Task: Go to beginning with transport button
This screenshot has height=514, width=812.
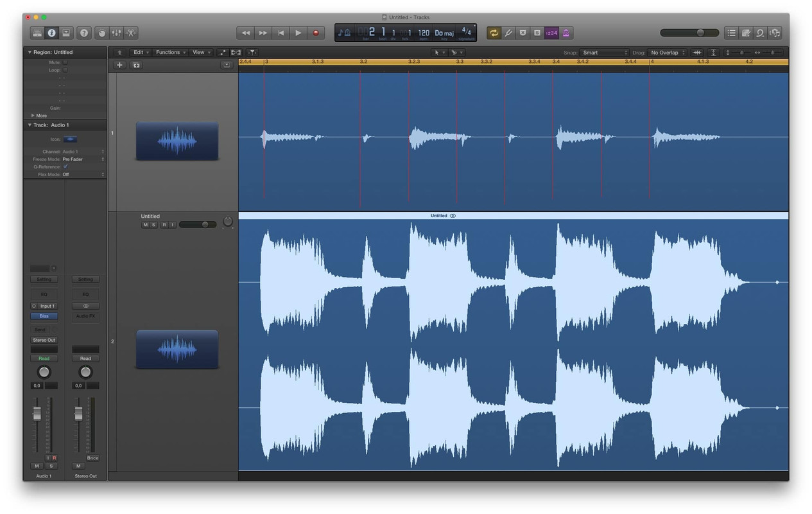Action: [281, 33]
